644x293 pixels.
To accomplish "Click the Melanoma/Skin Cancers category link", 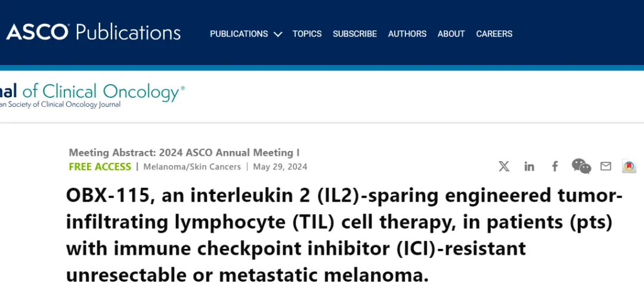I will pos(192,167).
